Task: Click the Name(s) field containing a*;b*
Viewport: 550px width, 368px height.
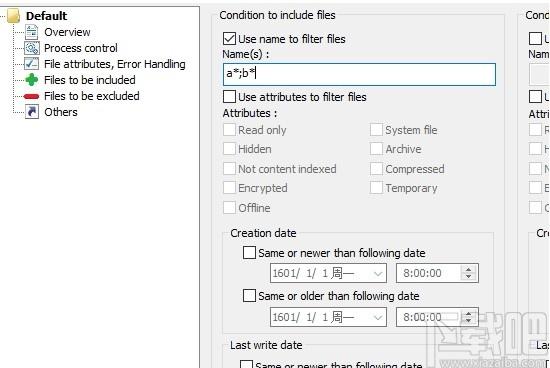Action: point(359,74)
